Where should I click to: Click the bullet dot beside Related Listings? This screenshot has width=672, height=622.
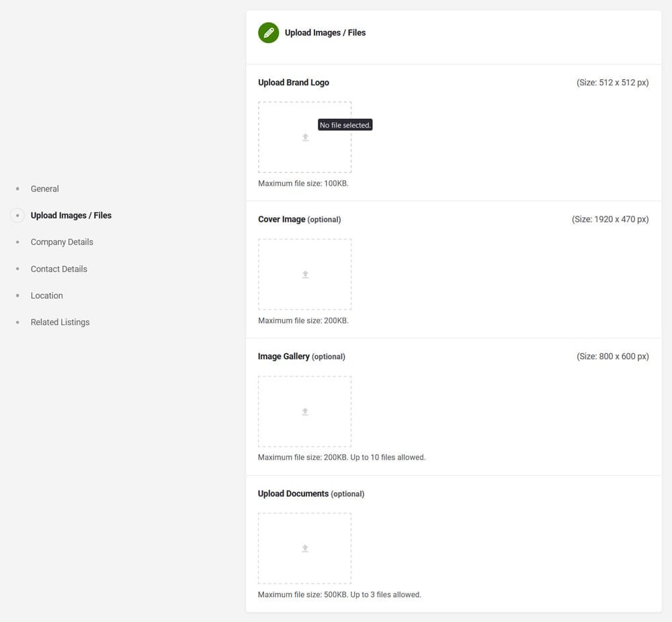pos(17,322)
